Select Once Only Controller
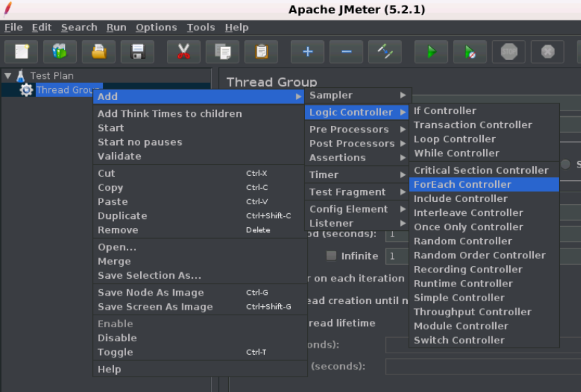Viewport: 581px width, 392px height. pos(484,227)
